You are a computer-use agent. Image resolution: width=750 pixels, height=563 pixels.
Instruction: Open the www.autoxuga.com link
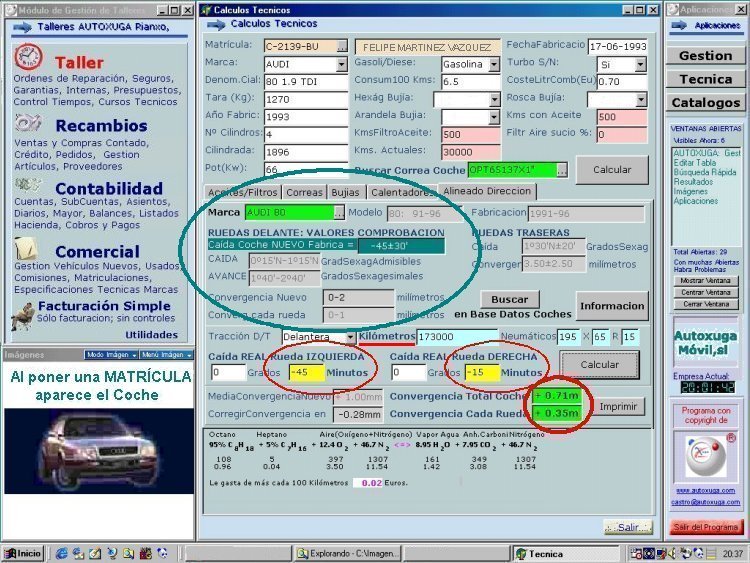click(706, 491)
